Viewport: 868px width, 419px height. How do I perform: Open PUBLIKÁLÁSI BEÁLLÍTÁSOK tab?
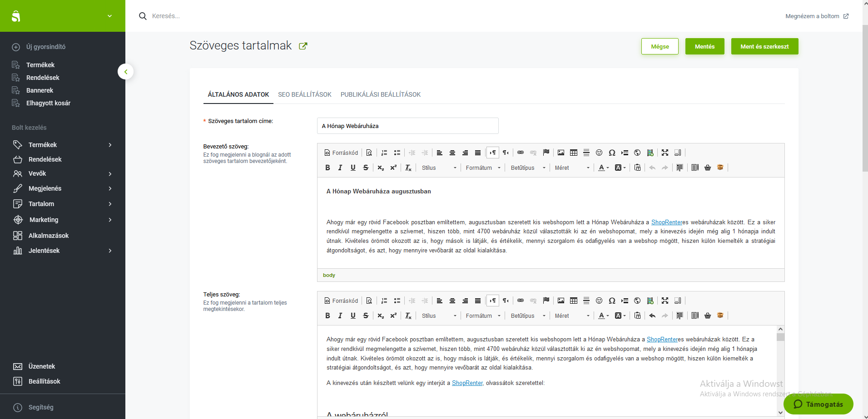tap(381, 94)
